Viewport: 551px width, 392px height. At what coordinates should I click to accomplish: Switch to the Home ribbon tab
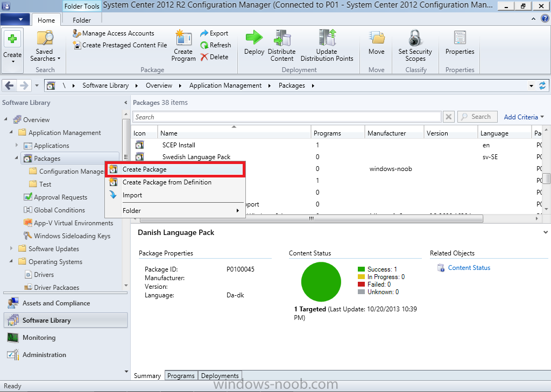46,20
